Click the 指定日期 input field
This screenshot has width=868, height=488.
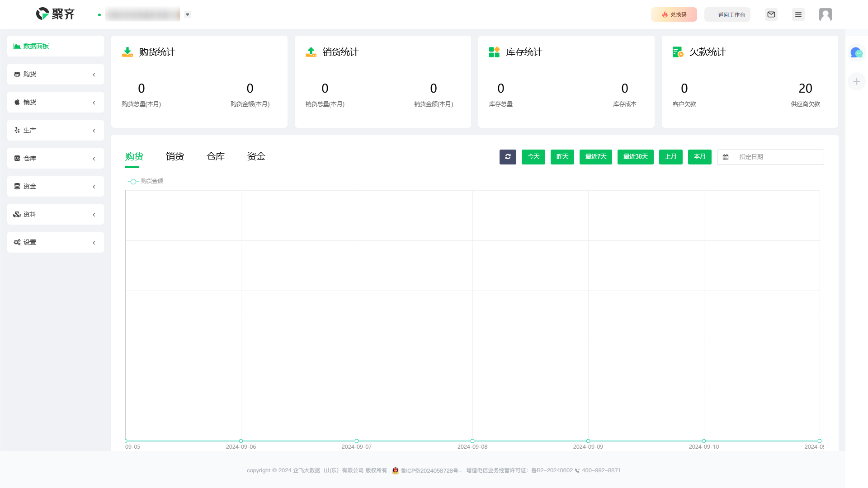tap(778, 157)
